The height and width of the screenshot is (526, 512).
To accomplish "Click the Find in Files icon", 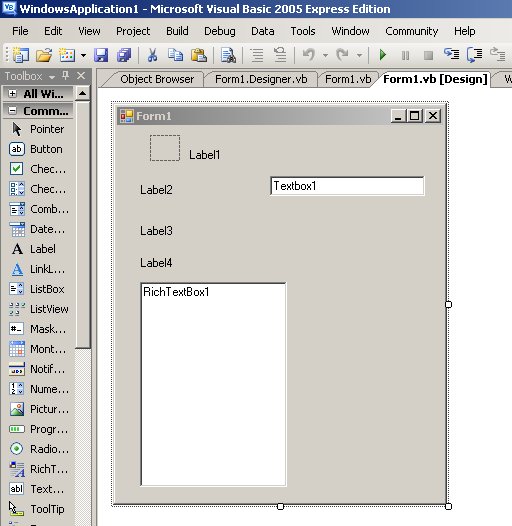I will [x=228, y=55].
